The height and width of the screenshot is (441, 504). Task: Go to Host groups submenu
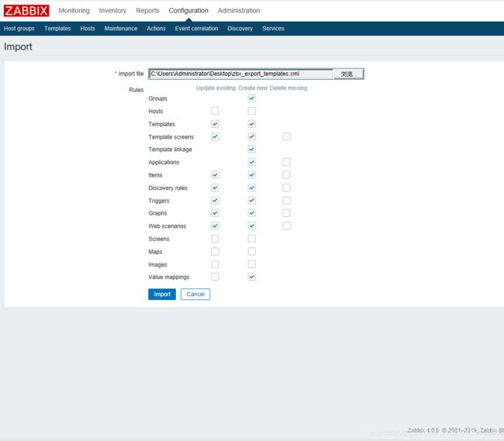tap(19, 29)
